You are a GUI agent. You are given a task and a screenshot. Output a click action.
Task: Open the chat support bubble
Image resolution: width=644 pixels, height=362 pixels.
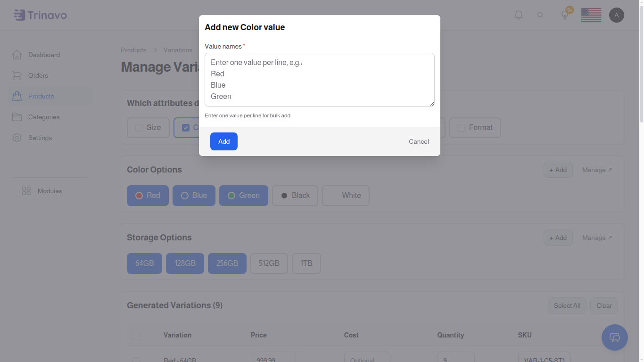click(615, 337)
